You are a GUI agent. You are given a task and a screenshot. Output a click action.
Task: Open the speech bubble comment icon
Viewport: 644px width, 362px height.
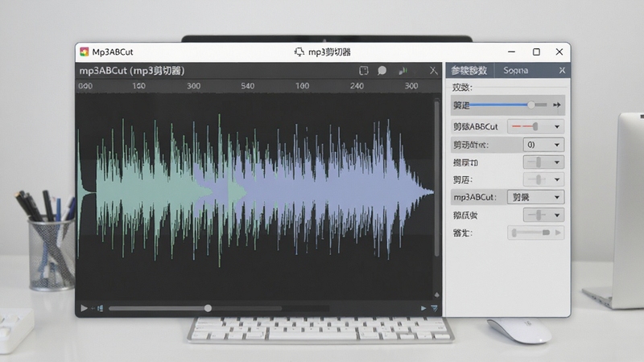pyautogui.click(x=382, y=71)
